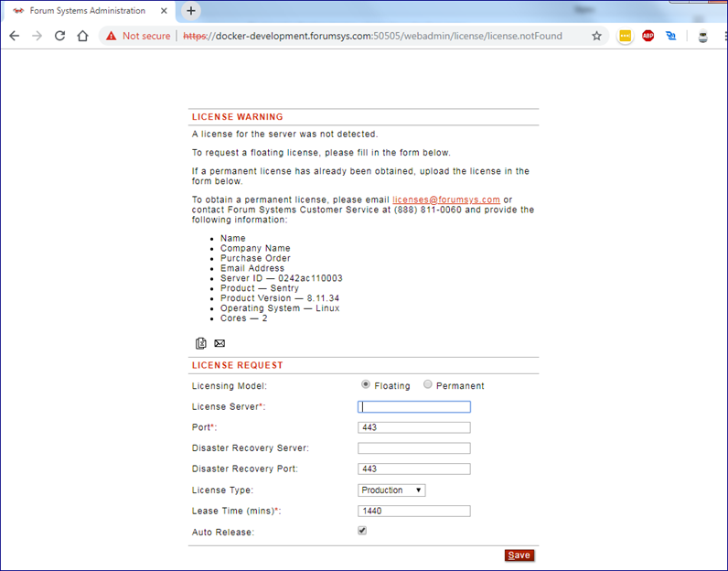
Task: Click the address bar URL
Action: click(x=373, y=36)
